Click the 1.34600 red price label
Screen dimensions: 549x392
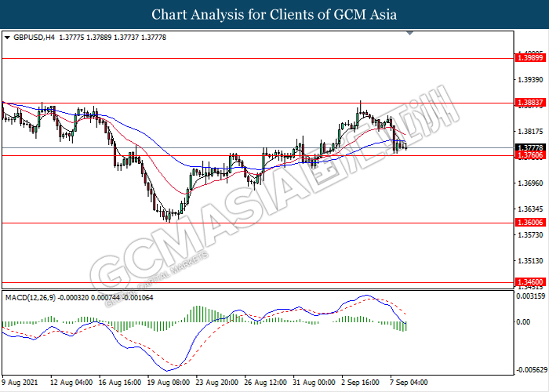[530, 281]
